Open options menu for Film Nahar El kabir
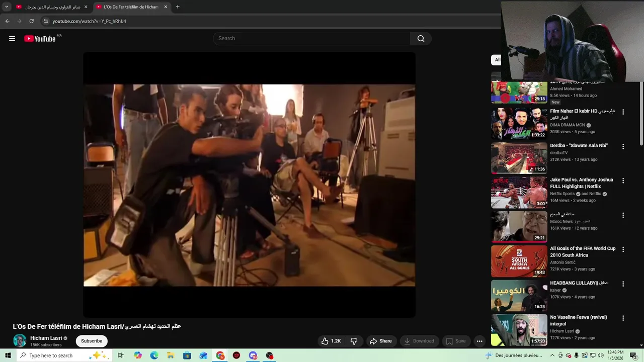This screenshot has height=362, width=644. click(x=623, y=112)
